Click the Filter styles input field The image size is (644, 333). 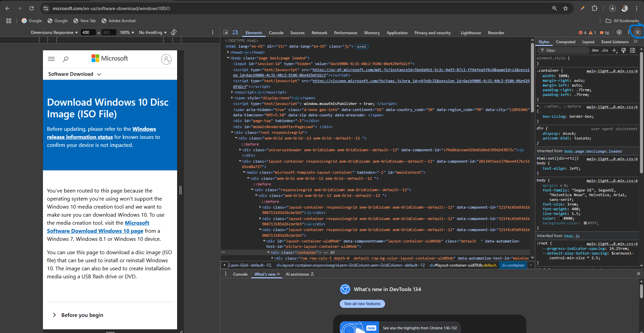(563, 50)
